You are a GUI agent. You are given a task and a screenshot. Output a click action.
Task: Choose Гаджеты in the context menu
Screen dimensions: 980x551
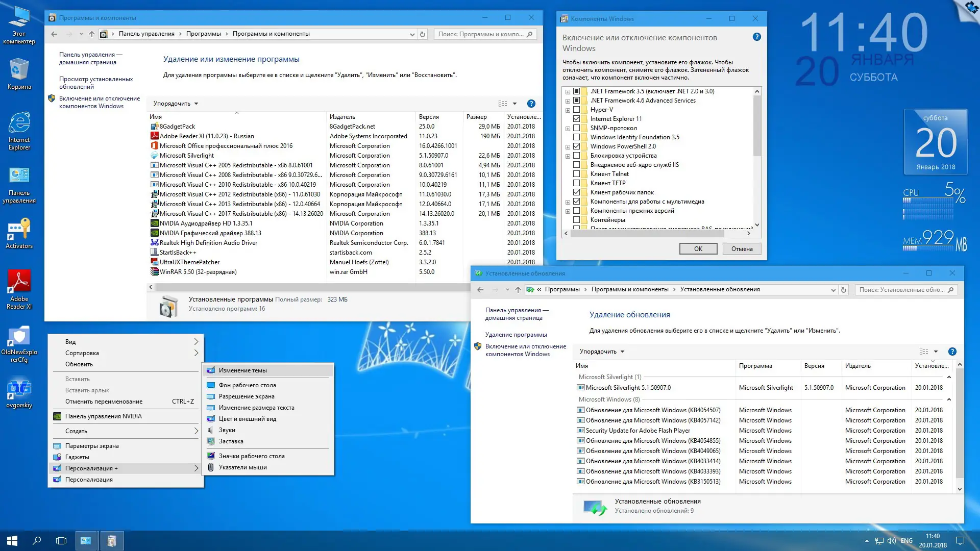tap(77, 457)
